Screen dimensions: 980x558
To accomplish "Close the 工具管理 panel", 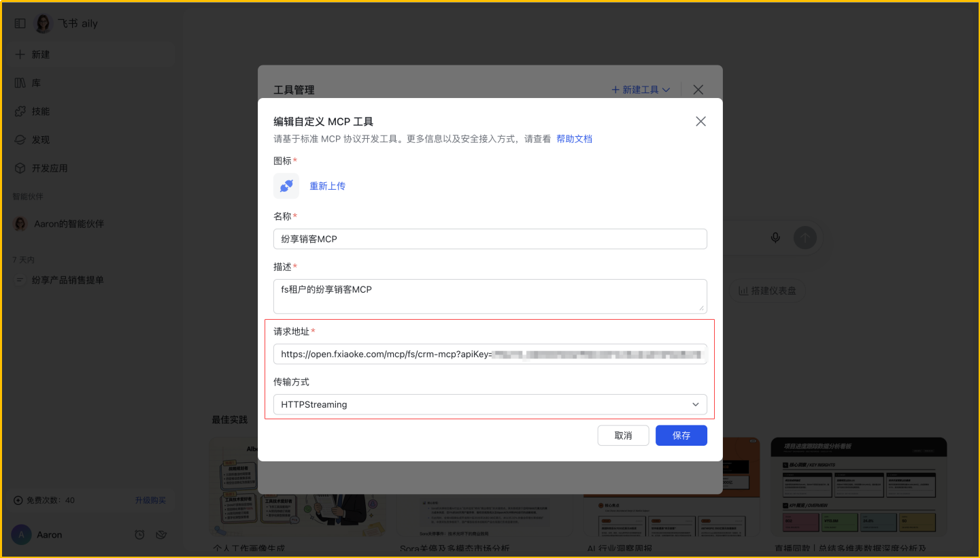I will (x=698, y=90).
